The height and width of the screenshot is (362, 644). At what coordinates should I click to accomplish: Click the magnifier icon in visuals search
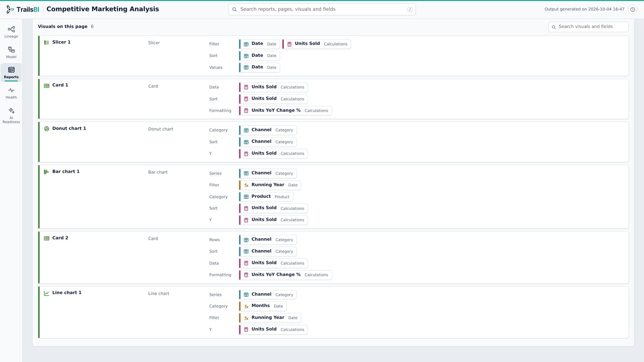coord(554,27)
